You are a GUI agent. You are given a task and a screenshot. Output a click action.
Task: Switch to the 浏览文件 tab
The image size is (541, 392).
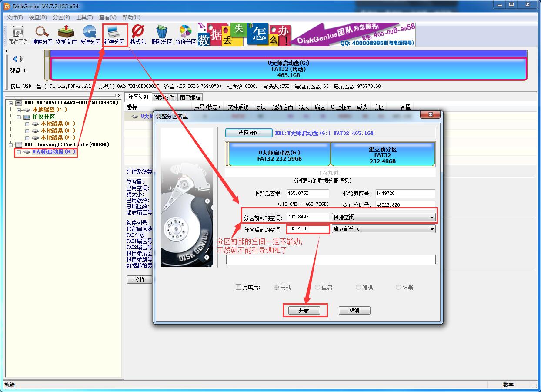pyautogui.click(x=164, y=97)
